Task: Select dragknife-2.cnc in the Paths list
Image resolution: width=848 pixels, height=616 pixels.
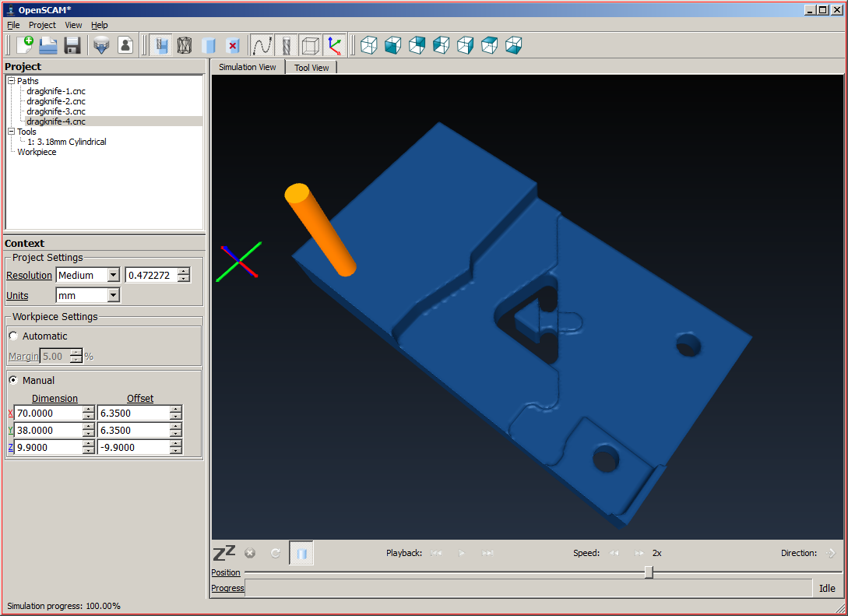Action: click(55, 101)
